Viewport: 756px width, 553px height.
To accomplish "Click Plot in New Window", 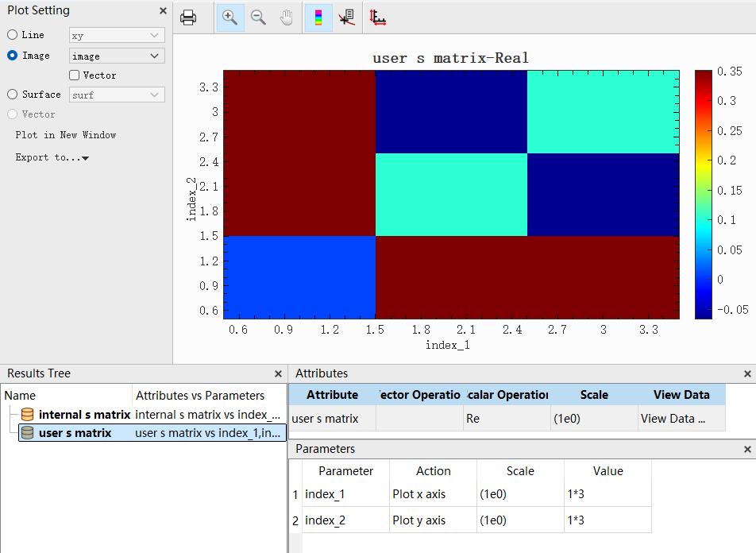I will [66, 135].
